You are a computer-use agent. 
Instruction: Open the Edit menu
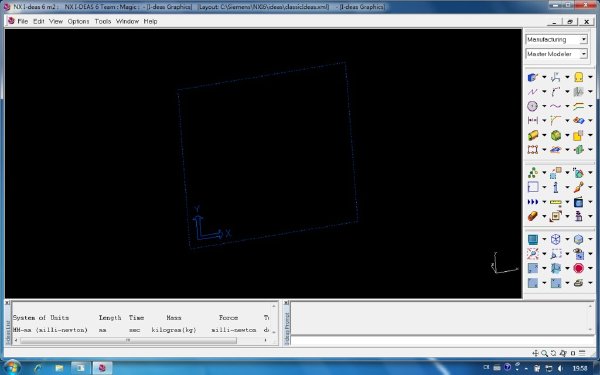click(x=39, y=21)
